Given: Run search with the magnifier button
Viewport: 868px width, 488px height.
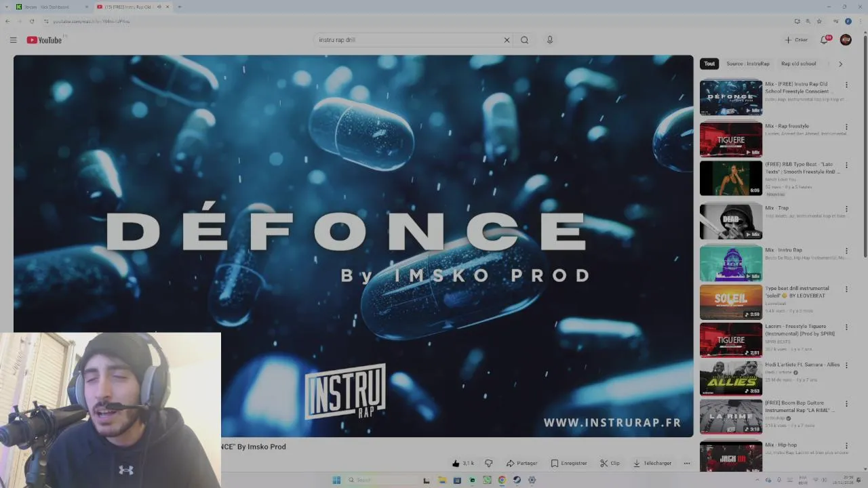Looking at the screenshot, I should point(524,40).
